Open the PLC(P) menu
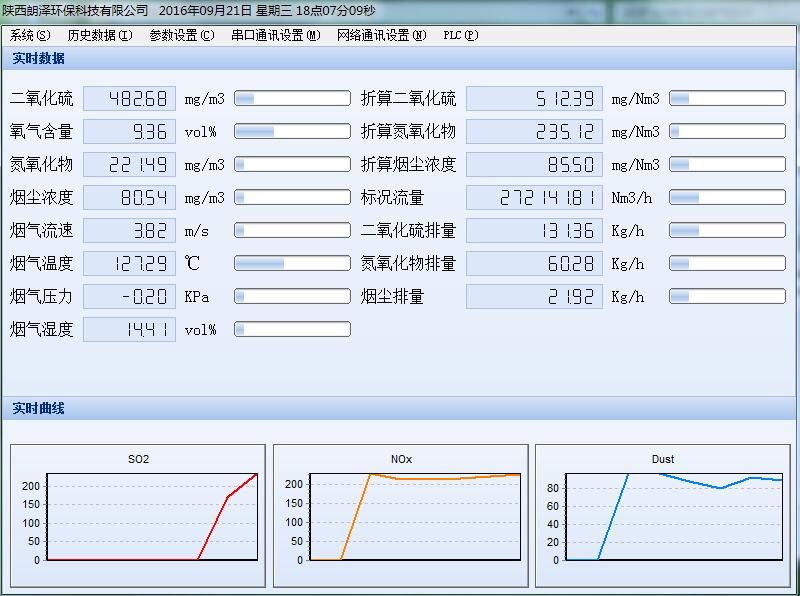The height and width of the screenshot is (596, 800). tap(460, 35)
